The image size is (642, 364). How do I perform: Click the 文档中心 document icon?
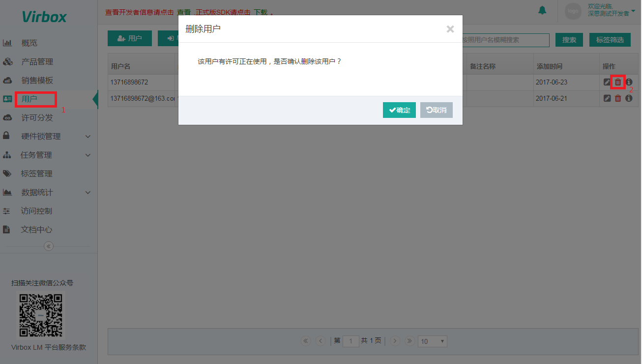[x=7, y=230]
